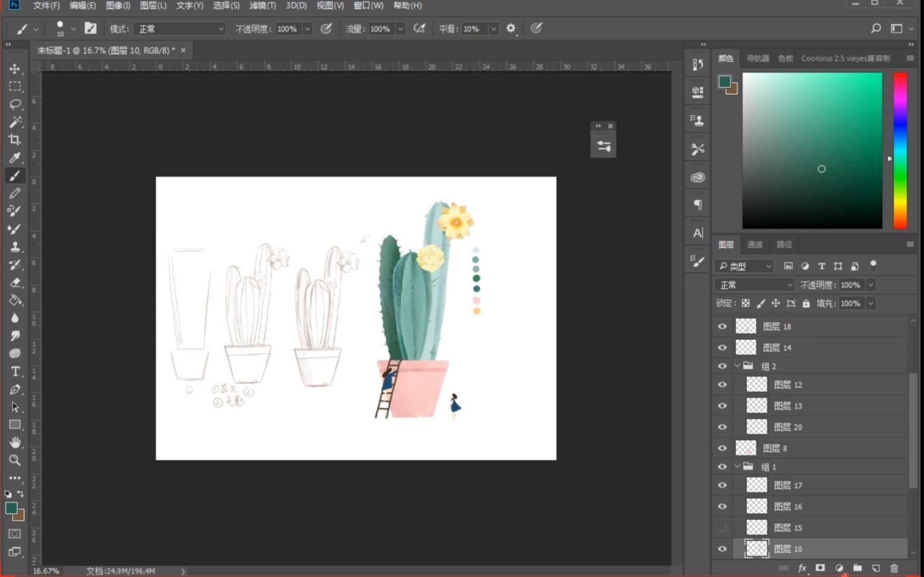Open the 图像(I) menu
Viewport: 924px width, 577px height.
(118, 6)
